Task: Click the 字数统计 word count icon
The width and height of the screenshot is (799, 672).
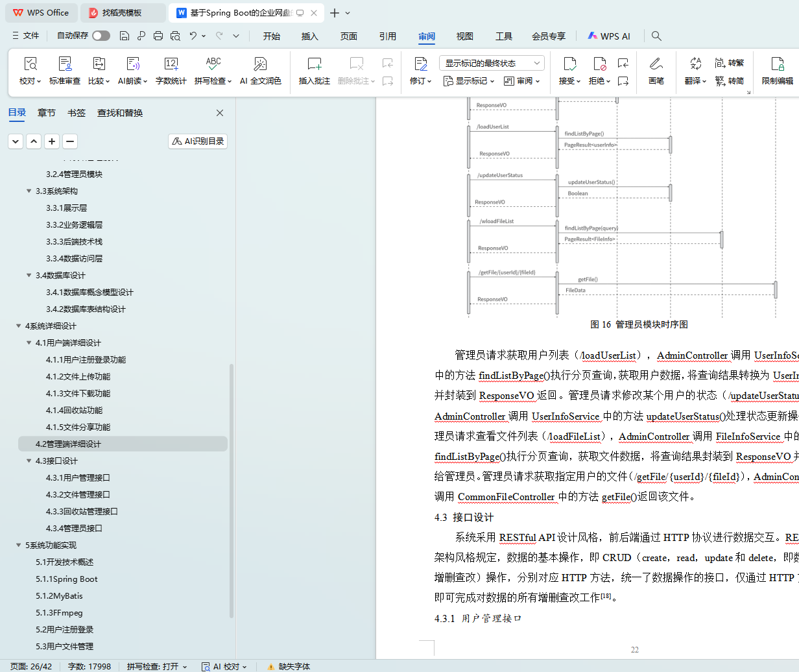Action: point(171,64)
